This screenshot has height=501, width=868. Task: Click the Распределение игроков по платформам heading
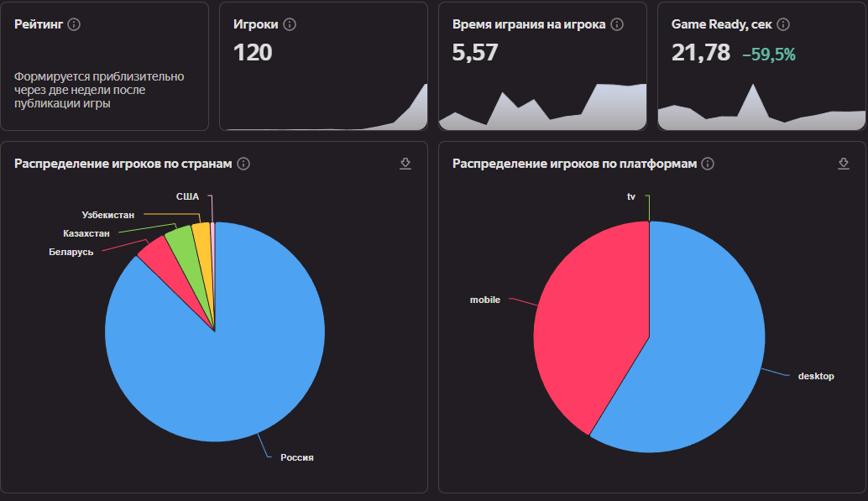point(574,164)
